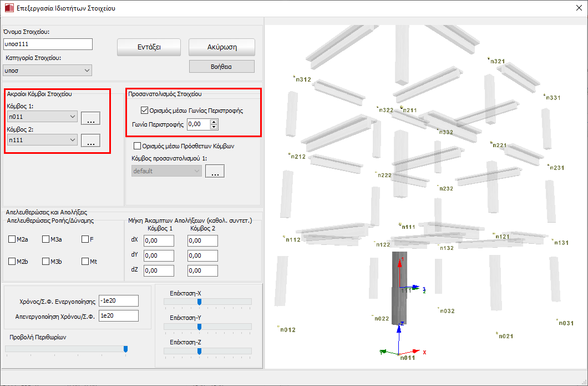Viewport: 588px width, 386px height.
Task: Click the Όνομα Στοιχείου text field
Action: (47, 44)
